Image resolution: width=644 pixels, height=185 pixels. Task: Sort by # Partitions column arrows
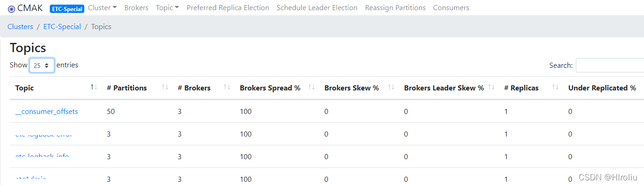[x=165, y=88]
